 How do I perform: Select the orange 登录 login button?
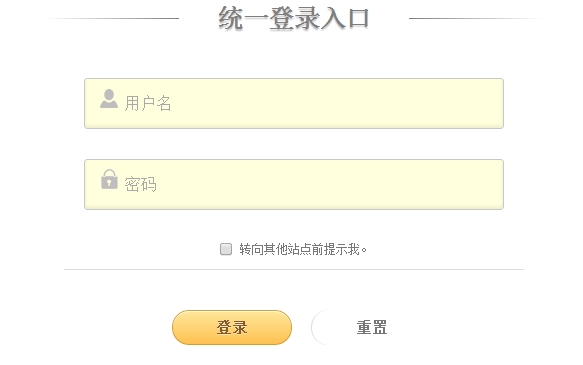point(232,327)
